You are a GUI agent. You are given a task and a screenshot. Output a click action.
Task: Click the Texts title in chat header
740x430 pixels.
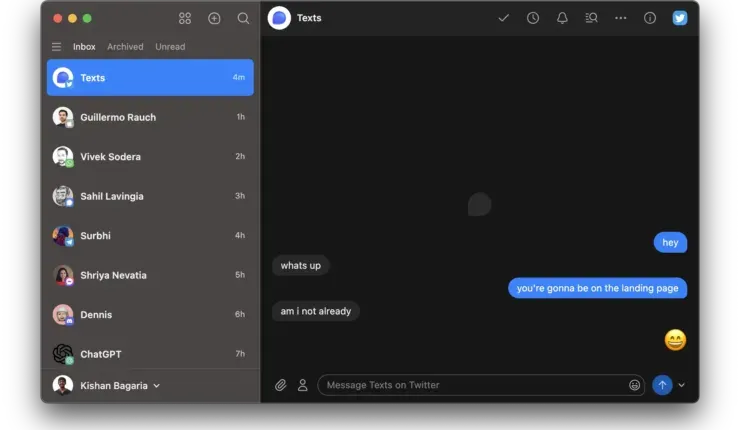[x=309, y=18]
